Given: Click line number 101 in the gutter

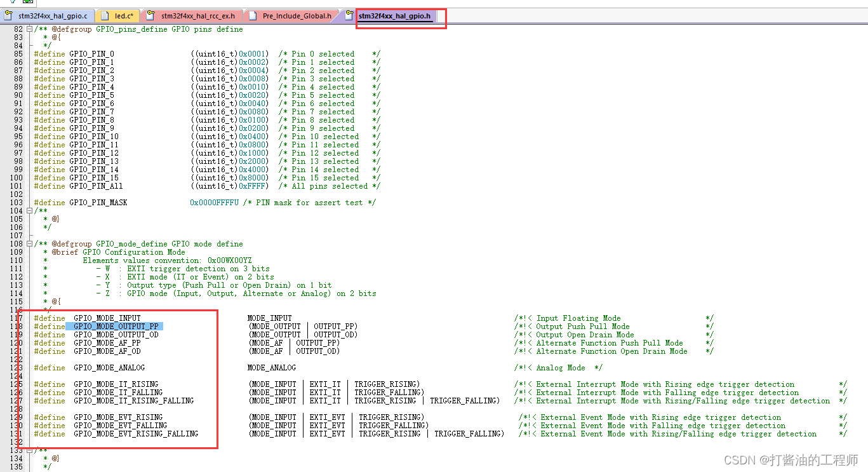Looking at the screenshot, I should (x=16, y=186).
